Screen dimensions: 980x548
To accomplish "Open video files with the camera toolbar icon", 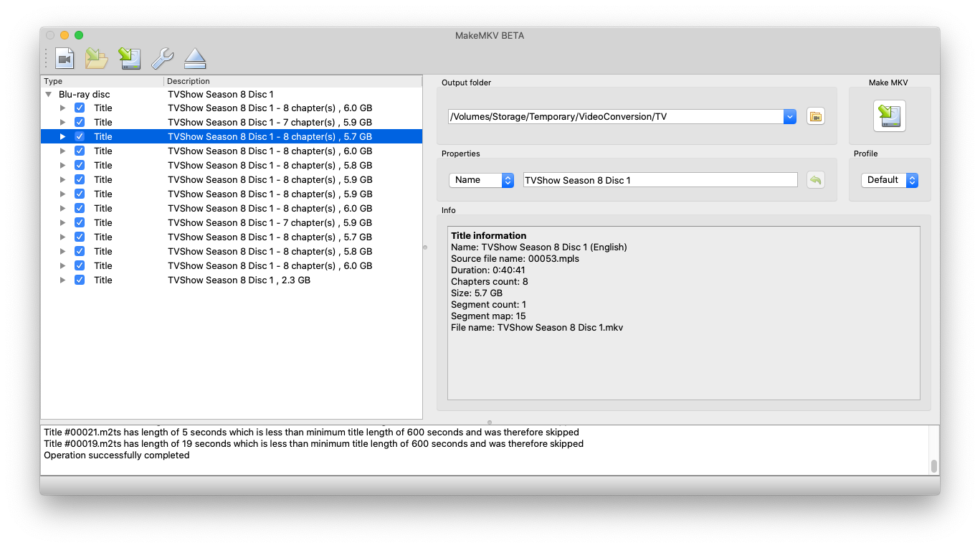I will click(x=65, y=58).
